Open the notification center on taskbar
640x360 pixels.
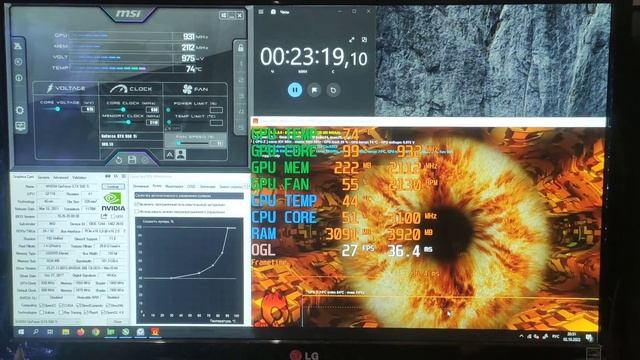(x=589, y=337)
